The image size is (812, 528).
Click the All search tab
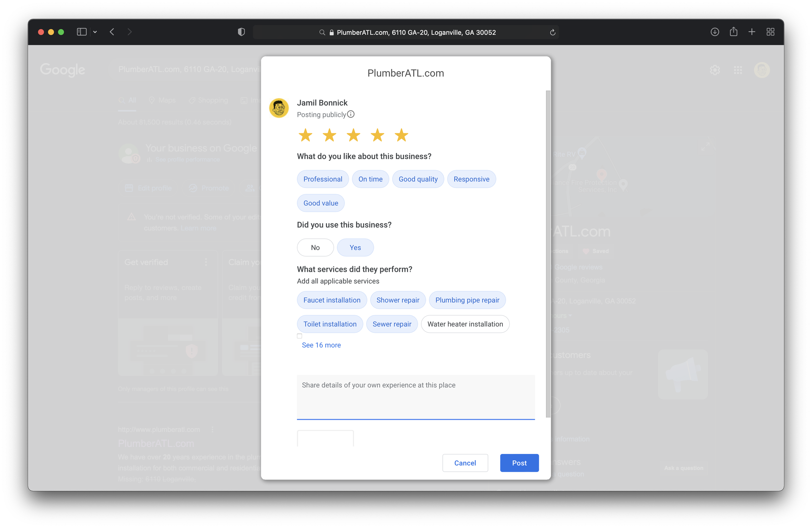[128, 100]
